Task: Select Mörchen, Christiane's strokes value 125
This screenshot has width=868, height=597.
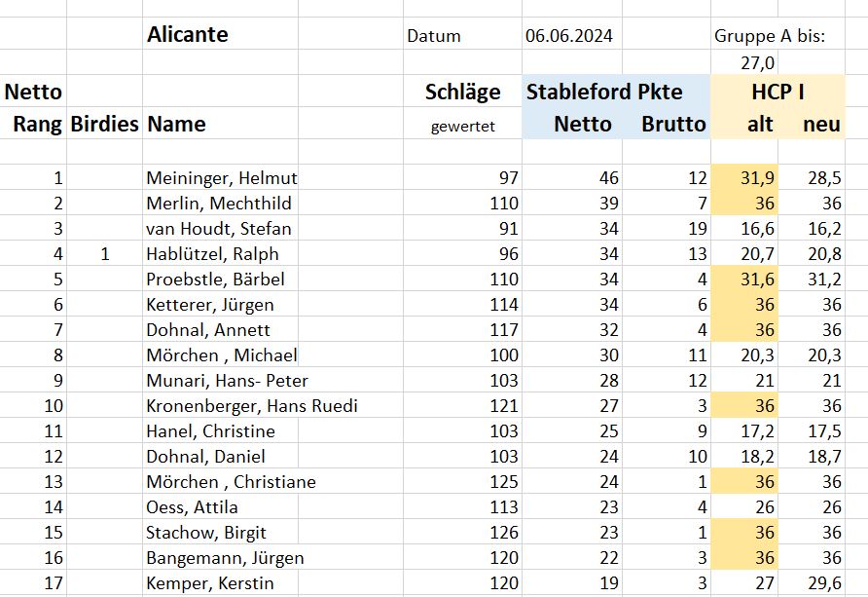Action: [x=504, y=482]
